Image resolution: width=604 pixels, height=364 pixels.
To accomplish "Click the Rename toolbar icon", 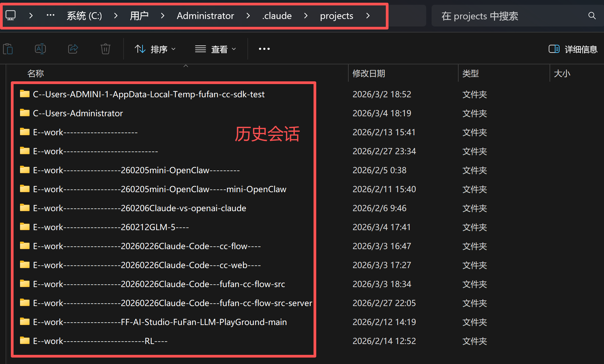I will click(x=40, y=49).
